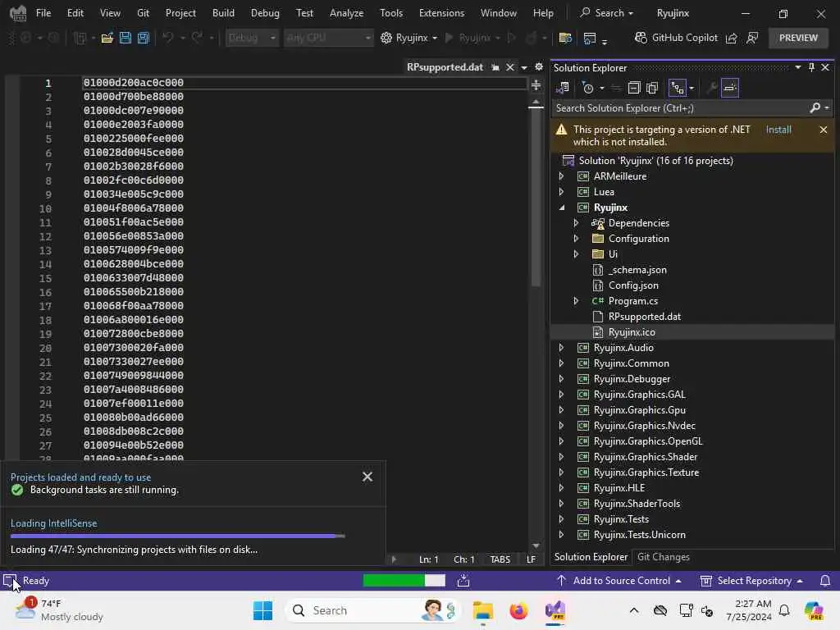
Task: Collapse All items in Solution Explorer
Action: point(634,88)
